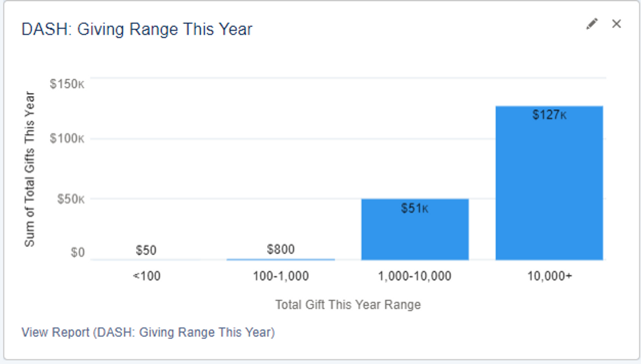Click the Sum of Total Gifts axis title

29,169
